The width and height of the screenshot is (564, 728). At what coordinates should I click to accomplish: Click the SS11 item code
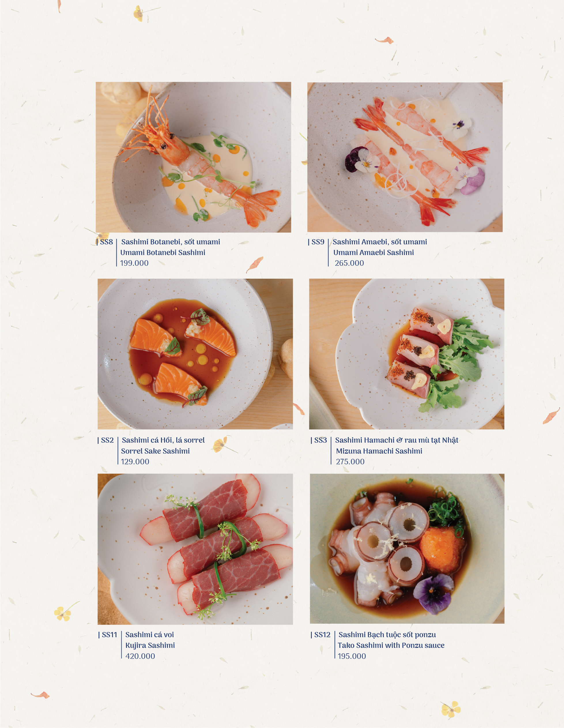tap(109, 635)
